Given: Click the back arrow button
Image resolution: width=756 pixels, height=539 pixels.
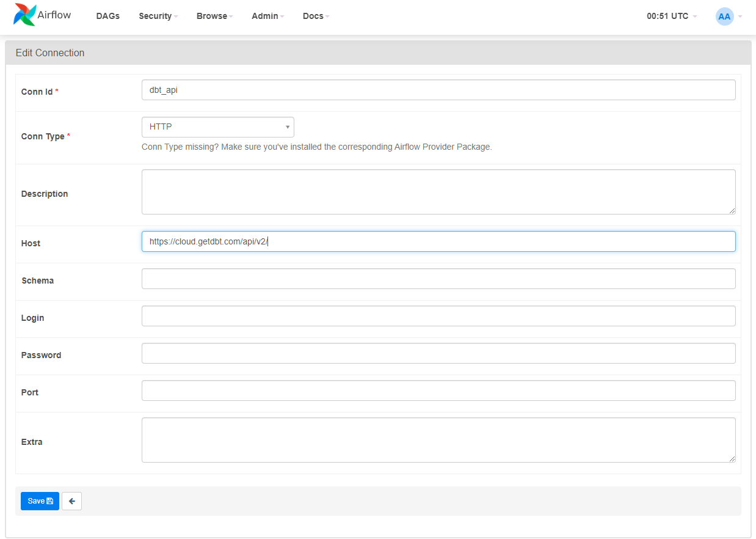Looking at the screenshot, I should pyautogui.click(x=71, y=501).
